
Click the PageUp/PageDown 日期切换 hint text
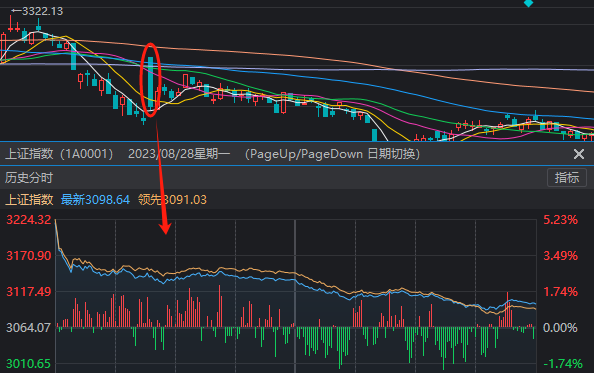[332, 154]
